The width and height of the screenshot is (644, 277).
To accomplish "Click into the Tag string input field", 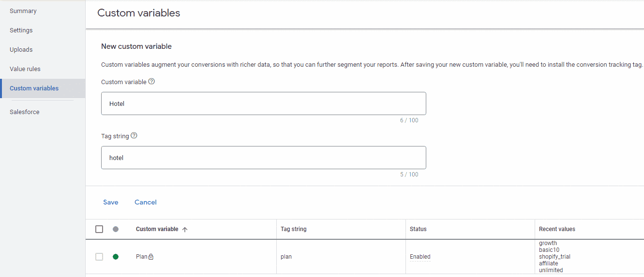I will [263, 158].
